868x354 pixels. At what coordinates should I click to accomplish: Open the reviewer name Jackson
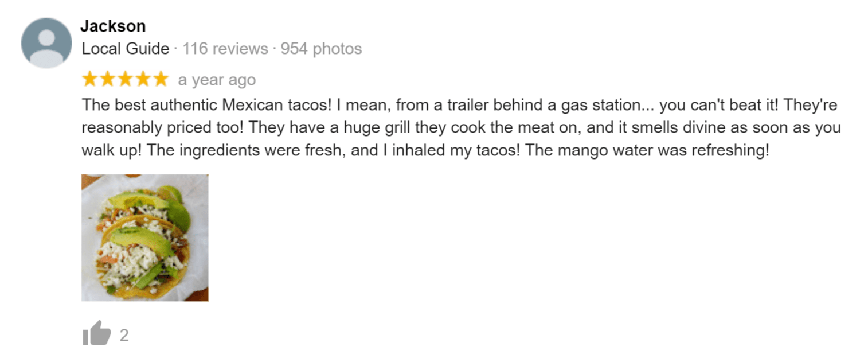coord(113,26)
